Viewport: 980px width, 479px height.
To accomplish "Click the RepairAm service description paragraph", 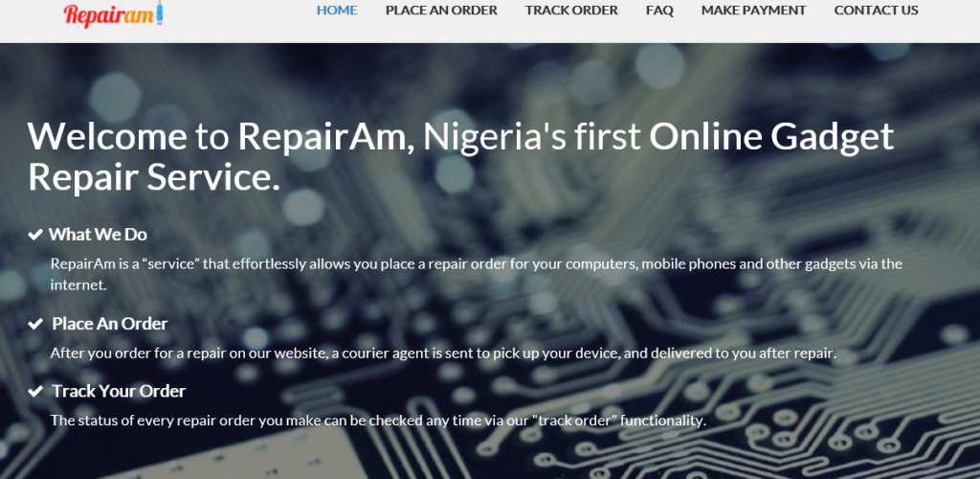I will pos(477,275).
